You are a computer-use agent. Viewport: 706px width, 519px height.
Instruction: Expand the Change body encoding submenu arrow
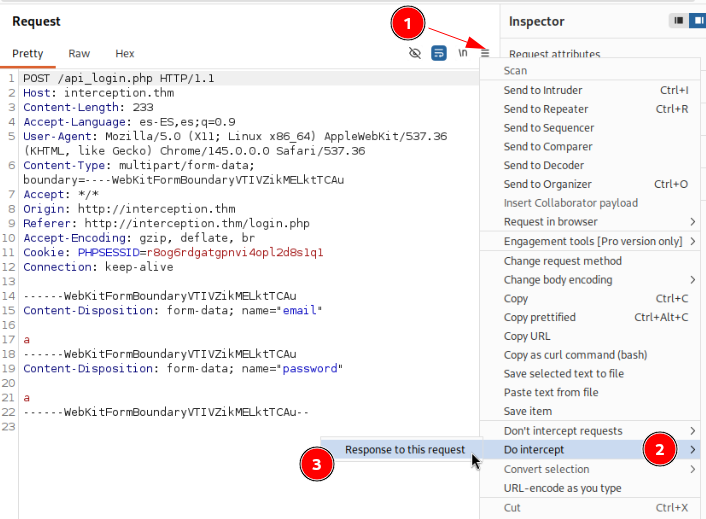(x=692, y=280)
